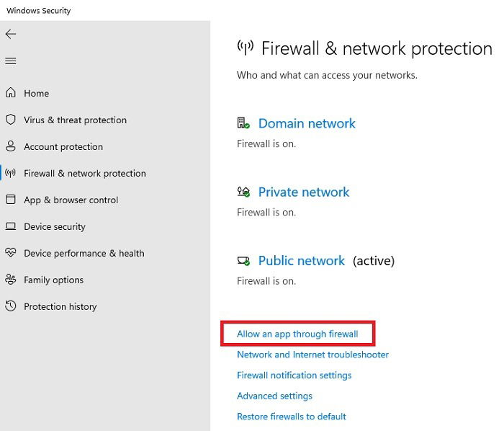Click the Family options people icon
Image resolution: width=504 pixels, height=431 pixels.
pos(11,280)
